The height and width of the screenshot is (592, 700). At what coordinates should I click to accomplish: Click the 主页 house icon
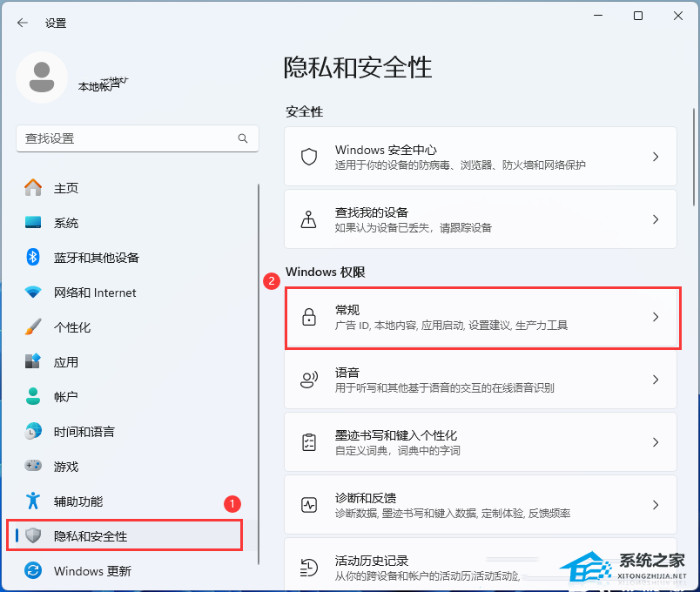[x=33, y=187]
